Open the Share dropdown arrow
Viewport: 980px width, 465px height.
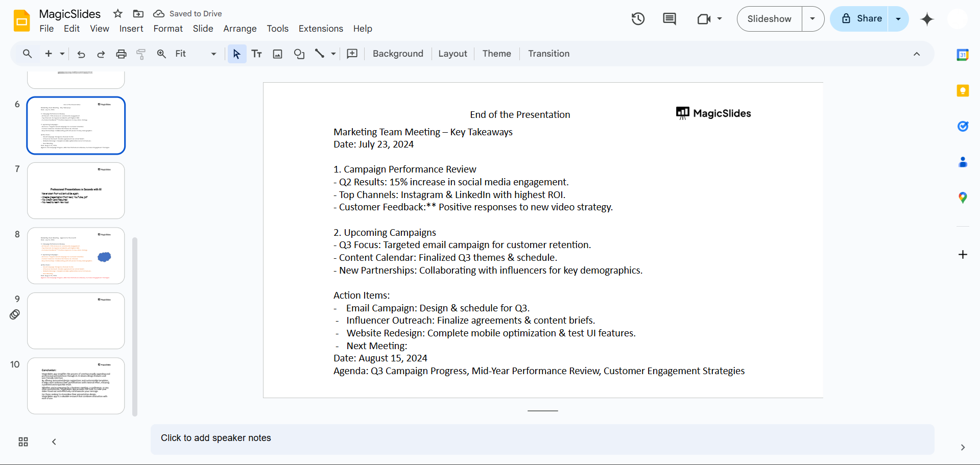[898, 19]
